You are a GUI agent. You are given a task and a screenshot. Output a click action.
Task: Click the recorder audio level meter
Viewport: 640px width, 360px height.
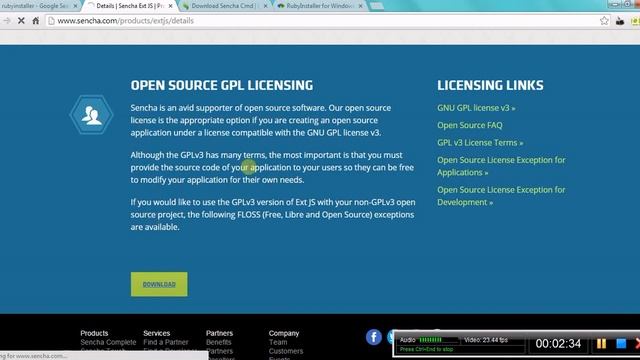pos(438,340)
